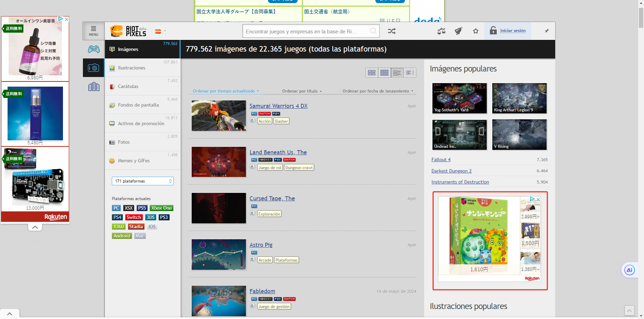
Task: Open the comparison scales icon
Action: 441,31
